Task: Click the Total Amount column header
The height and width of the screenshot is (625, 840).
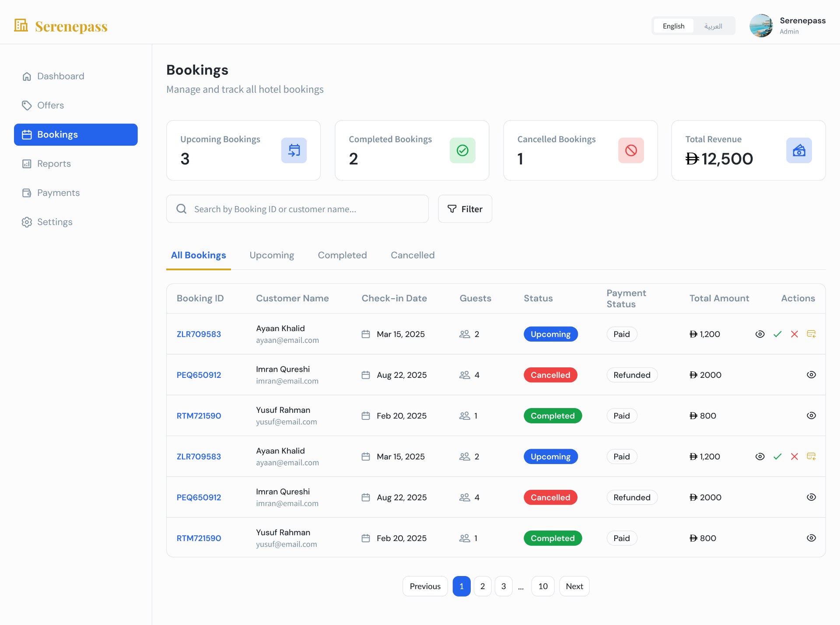Action: click(719, 298)
